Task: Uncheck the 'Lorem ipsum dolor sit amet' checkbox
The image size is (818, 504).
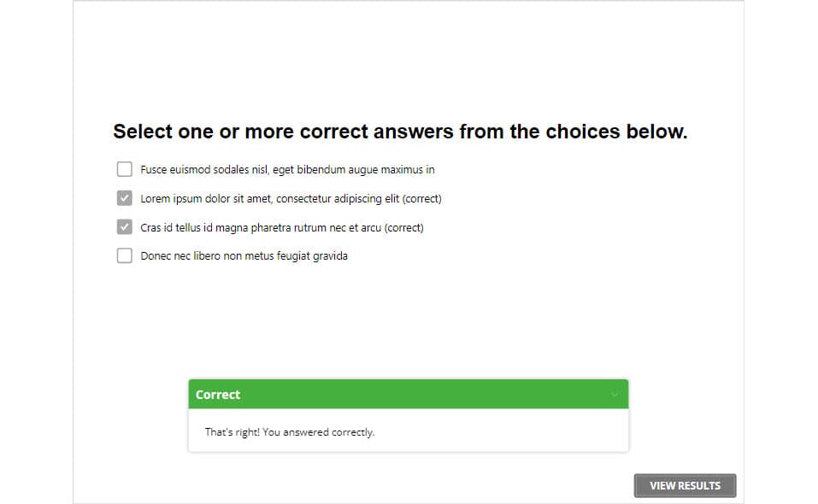Action: pyautogui.click(x=125, y=198)
